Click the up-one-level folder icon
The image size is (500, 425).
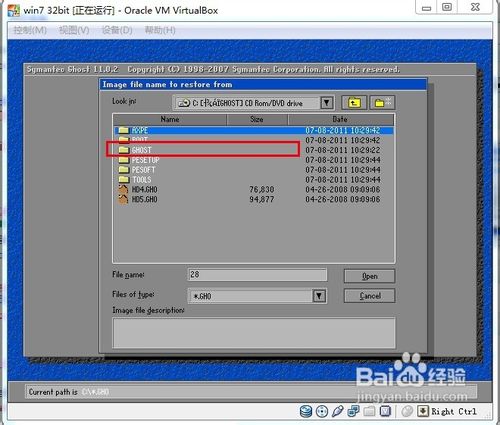pos(354,103)
